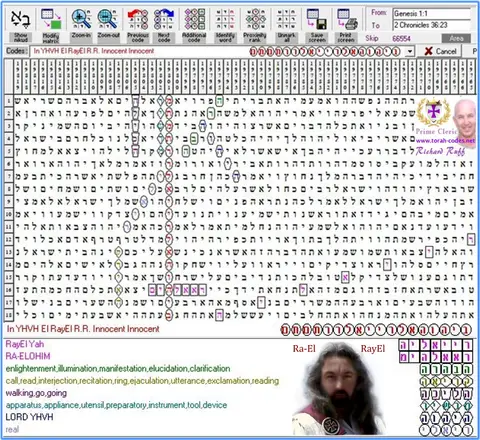Click the 'RA-ELOHIM' legend entry

[28, 356]
